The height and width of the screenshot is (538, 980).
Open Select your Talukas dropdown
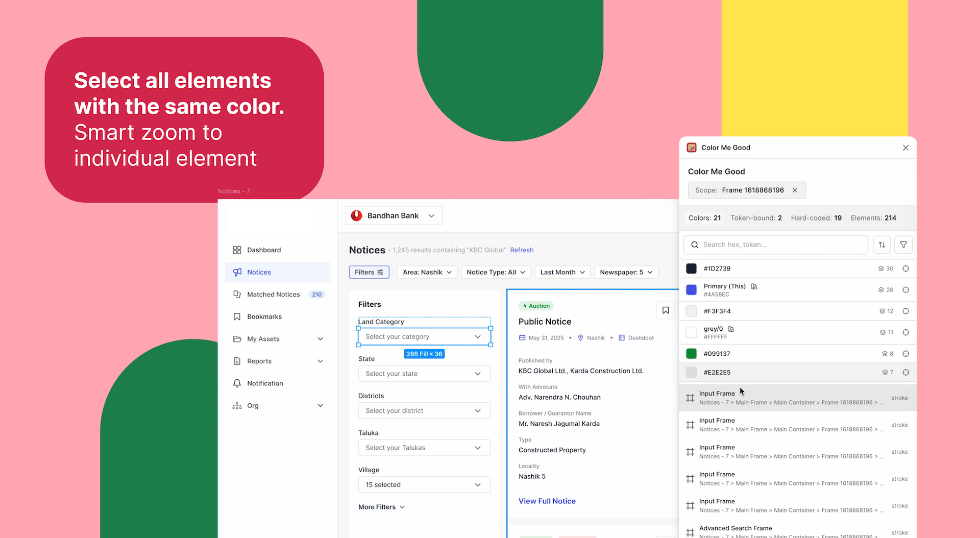[424, 448]
